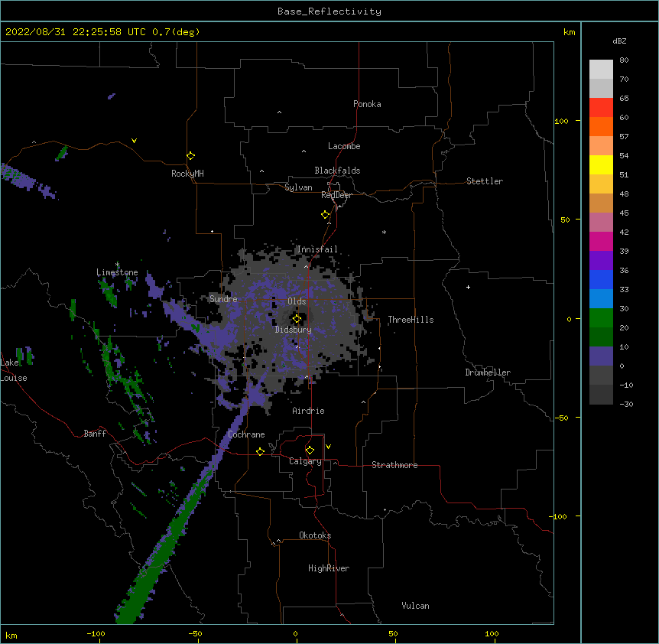Select the red swatch between 65 and 60 dBZ
Screen dimensions: 659x644
point(601,108)
